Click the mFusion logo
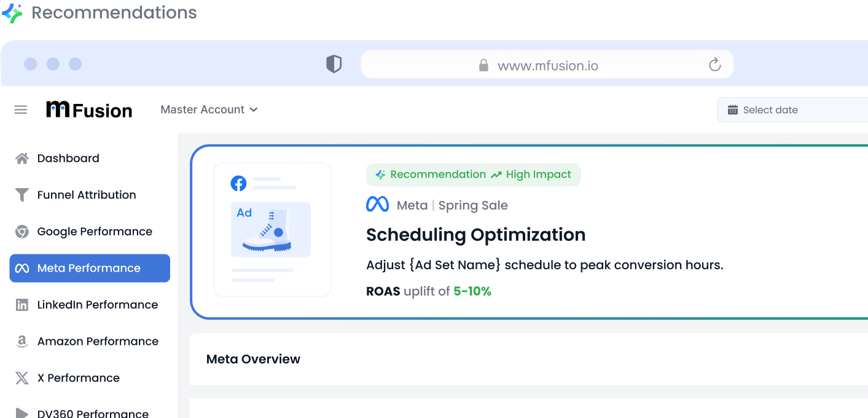The image size is (868, 418). pyautogui.click(x=90, y=110)
